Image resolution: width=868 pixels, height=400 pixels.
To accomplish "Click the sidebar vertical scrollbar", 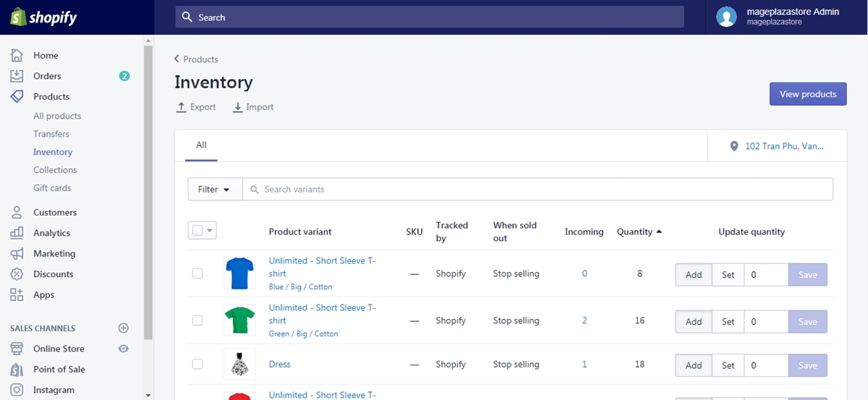I will tap(148, 192).
